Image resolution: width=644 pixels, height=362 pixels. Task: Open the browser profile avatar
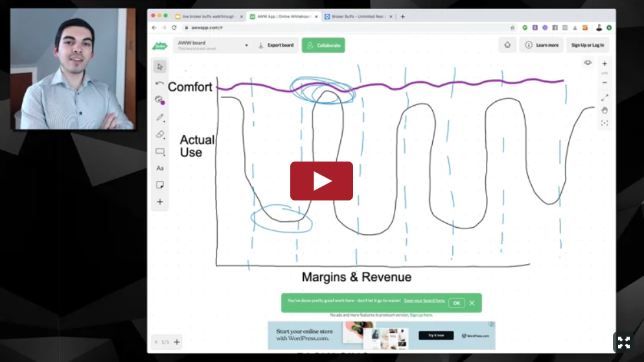tap(599, 27)
